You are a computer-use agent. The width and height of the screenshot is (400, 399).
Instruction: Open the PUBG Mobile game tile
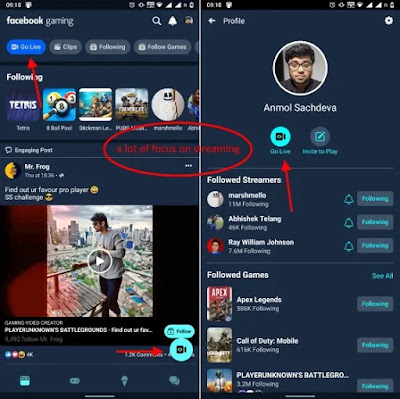click(x=132, y=105)
